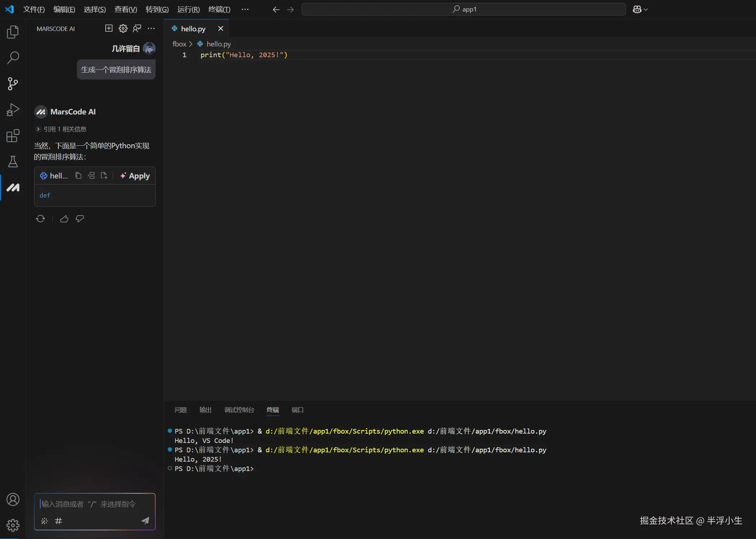Close the hello.py editor tab

[221, 28]
